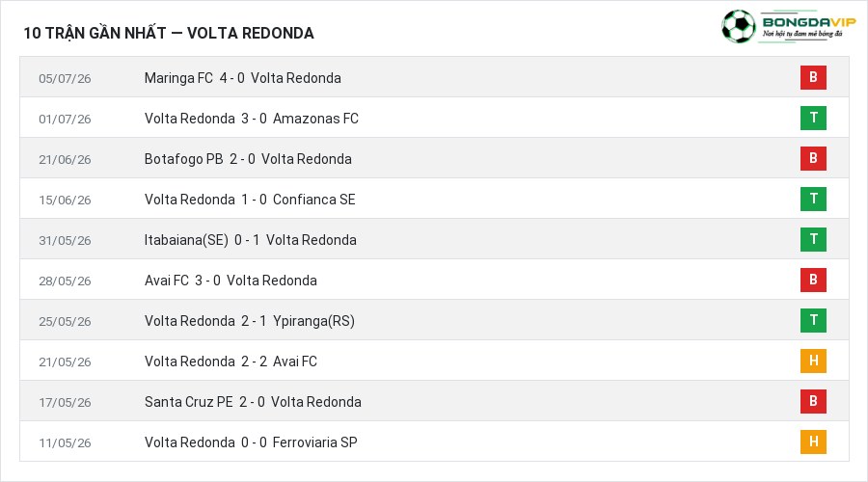
Task: Click the green T badge for Amazonas FC match
Action: (813, 118)
